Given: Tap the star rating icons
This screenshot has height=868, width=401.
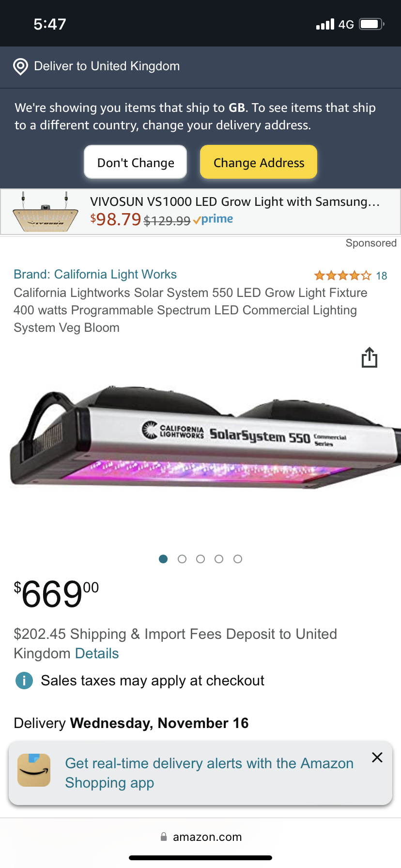Looking at the screenshot, I should pyautogui.click(x=343, y=276).
